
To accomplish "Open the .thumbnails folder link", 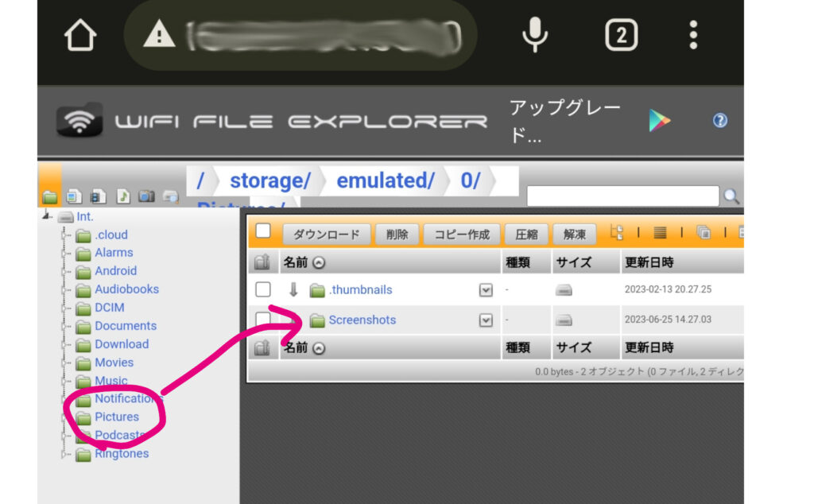I will pyautogui.click(x=360, y=289).
